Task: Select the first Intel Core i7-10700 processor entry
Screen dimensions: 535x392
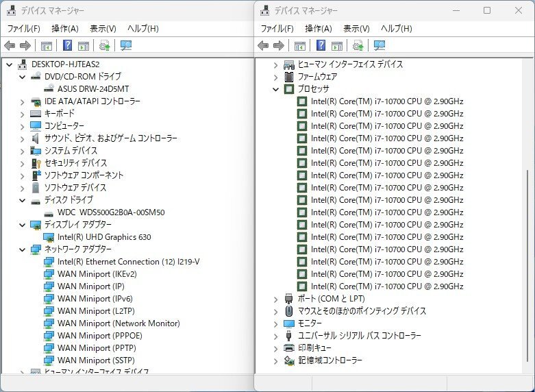Action: point(386,101)
